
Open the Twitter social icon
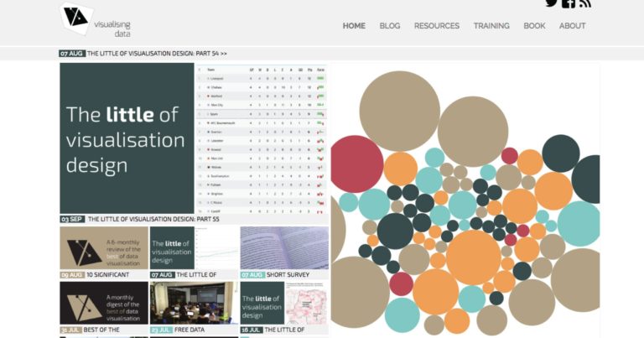551,3
